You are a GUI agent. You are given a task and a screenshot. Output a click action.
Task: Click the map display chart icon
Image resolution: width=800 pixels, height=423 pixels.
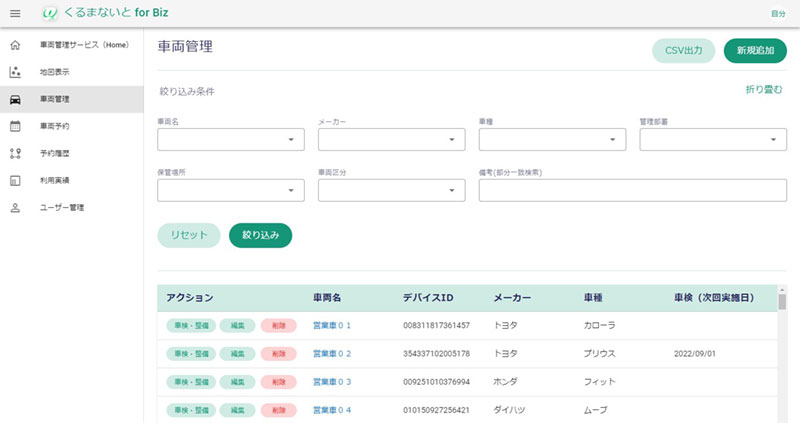15,72
